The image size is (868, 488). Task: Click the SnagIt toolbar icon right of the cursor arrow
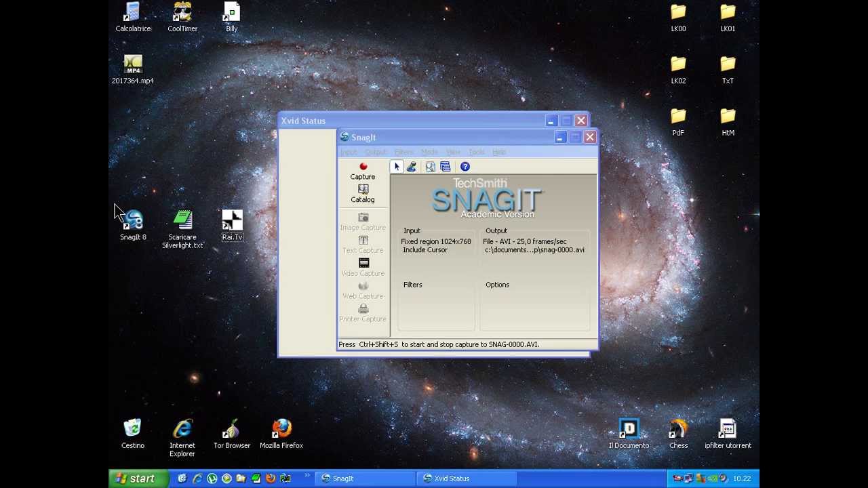pos(412,167)
